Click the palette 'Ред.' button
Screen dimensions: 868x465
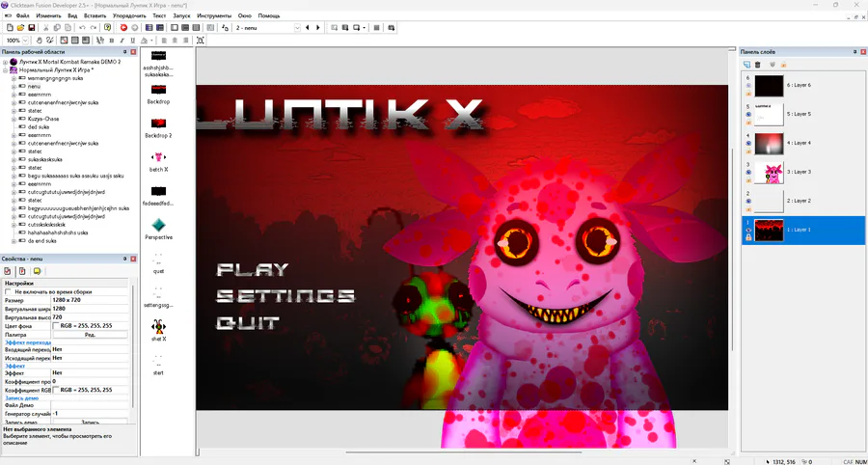[x=91, y=335]
